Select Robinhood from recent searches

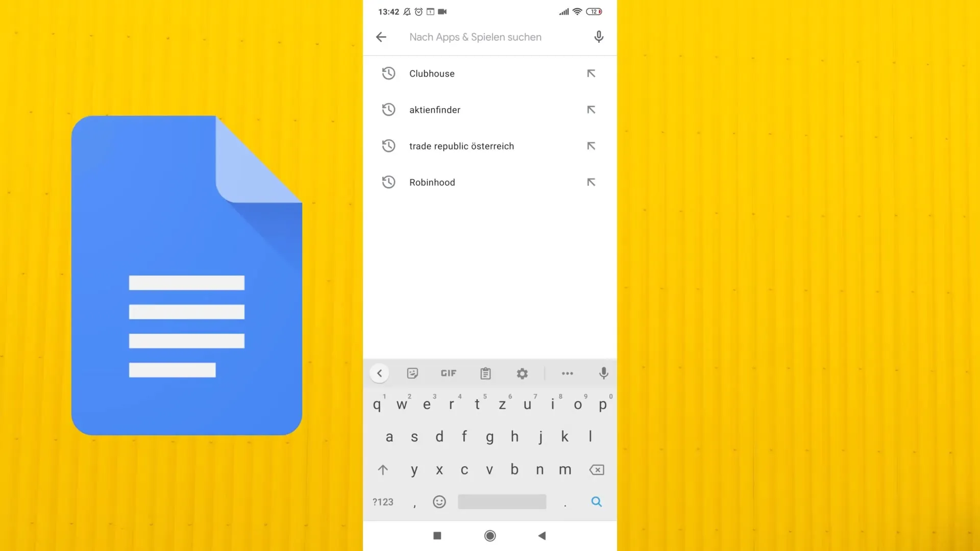coord(432,182)
